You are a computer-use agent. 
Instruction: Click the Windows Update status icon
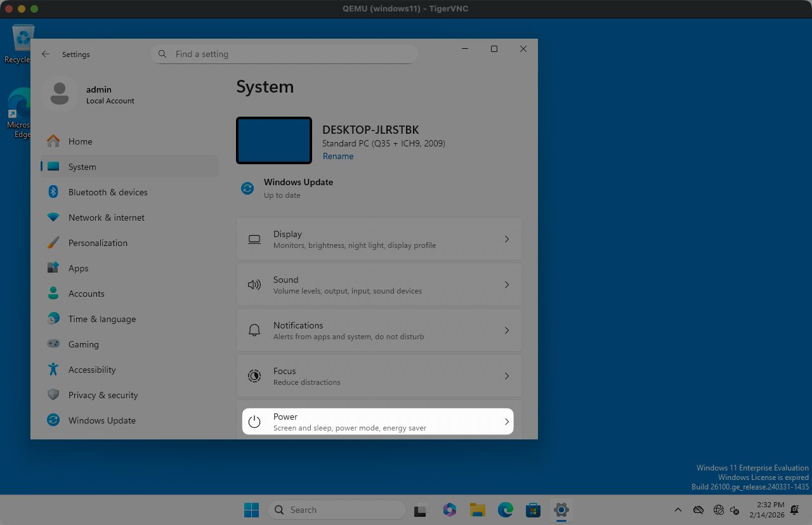[x=247, y=188]
